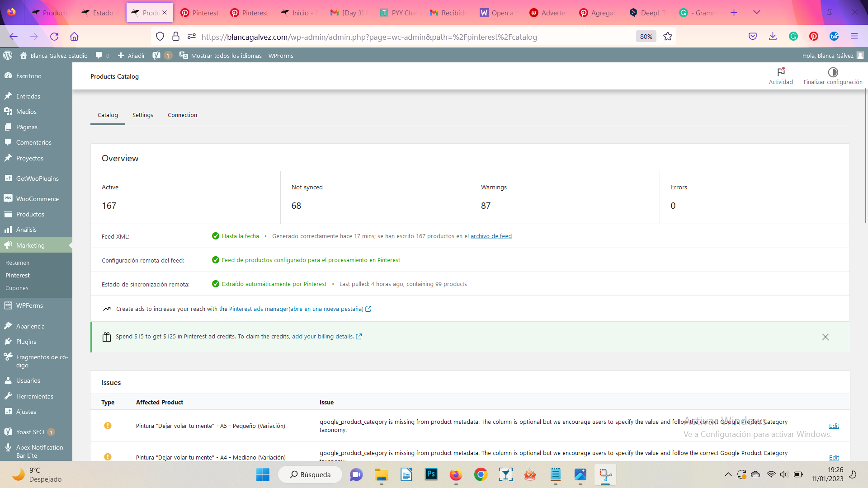Image resolution: width=868 pixels, height=488 pixels.
Task: Dismiss the Pinterest ad credits notice
Action: point(825,337)
